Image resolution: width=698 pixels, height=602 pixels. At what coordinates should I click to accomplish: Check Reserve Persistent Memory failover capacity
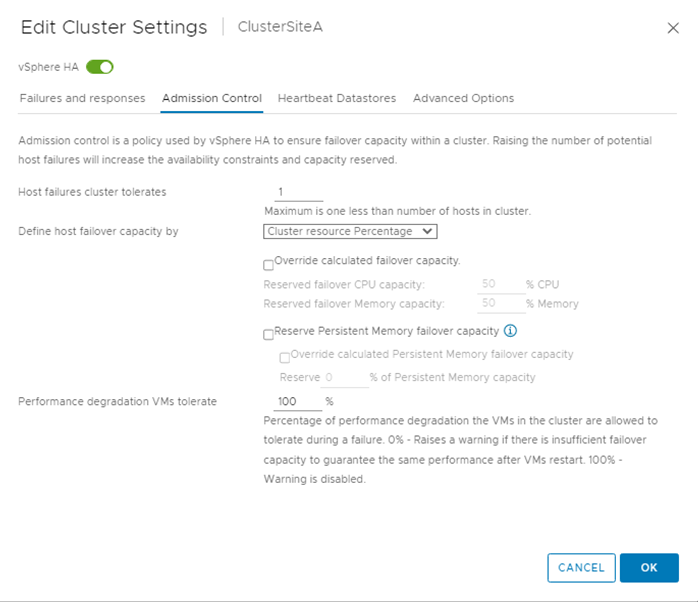268,335
